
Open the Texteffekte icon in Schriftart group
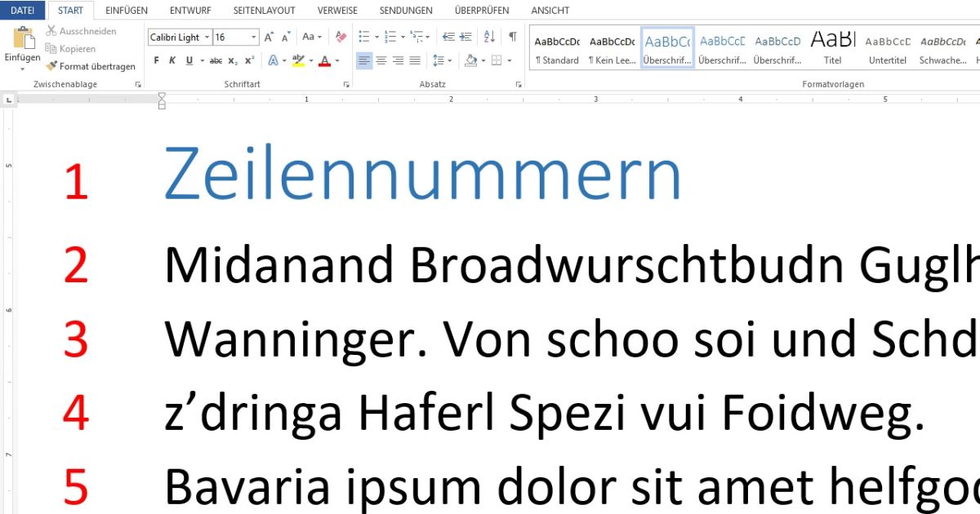pos(274,60)
